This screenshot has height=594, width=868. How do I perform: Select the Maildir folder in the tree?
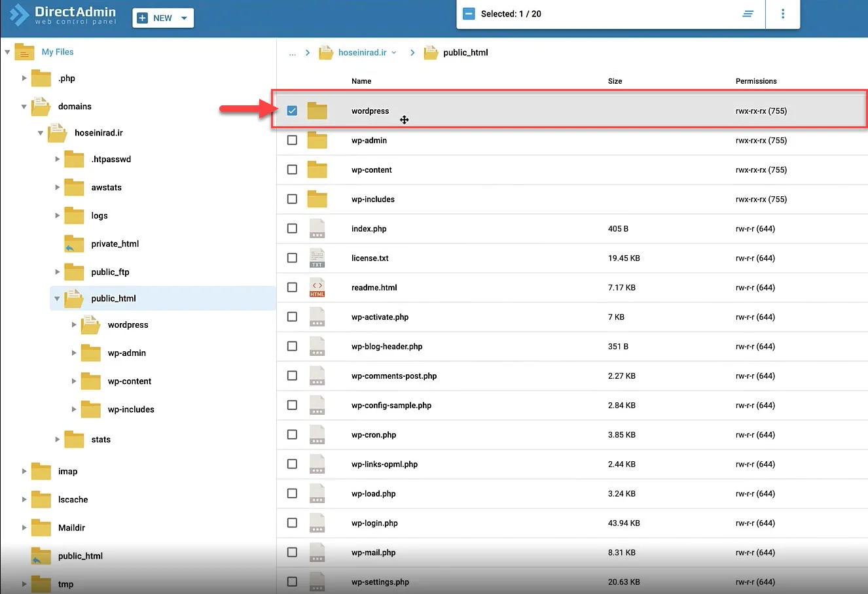point(71,527)
